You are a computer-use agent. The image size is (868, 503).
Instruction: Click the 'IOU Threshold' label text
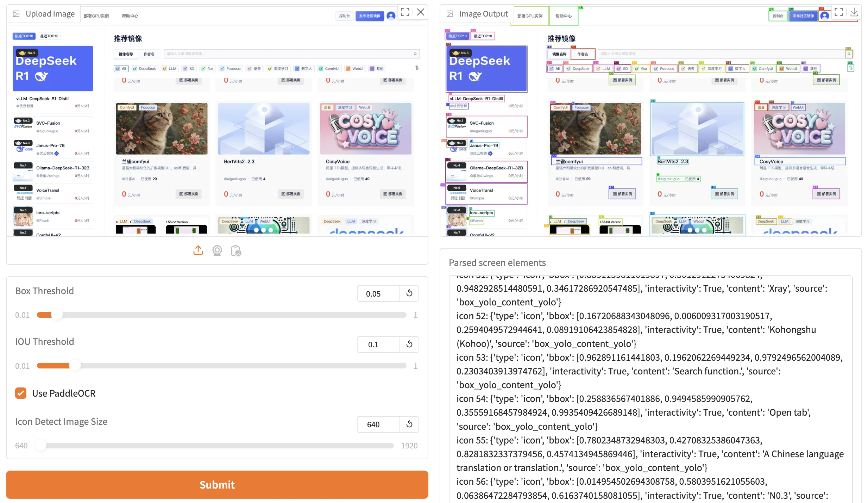tap(44, 341)
